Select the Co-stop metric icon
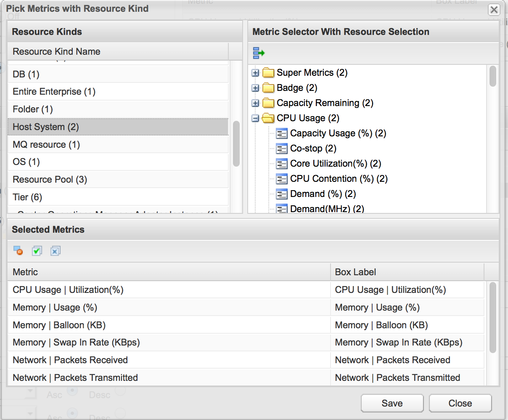Viewport: 508px width, 420px height. coord(282,149)
